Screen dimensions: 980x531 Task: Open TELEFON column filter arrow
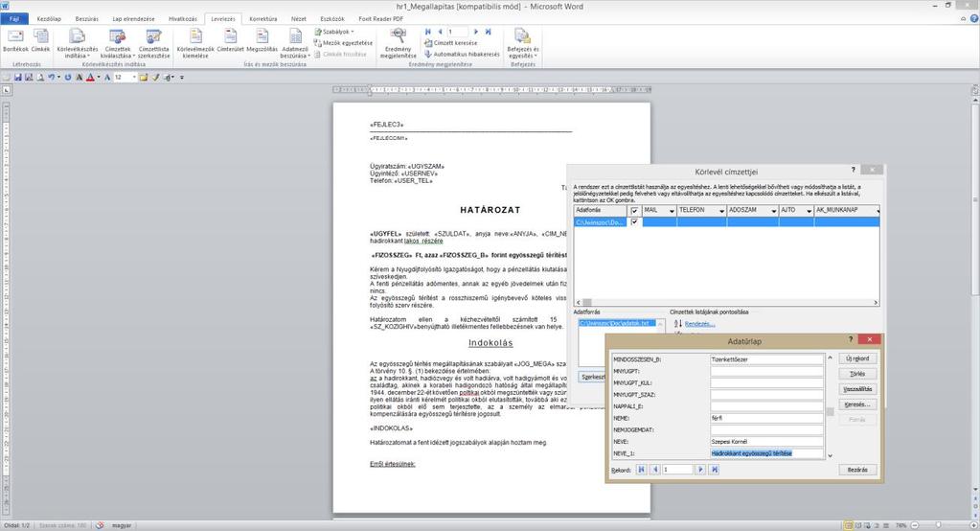point(721,211)
